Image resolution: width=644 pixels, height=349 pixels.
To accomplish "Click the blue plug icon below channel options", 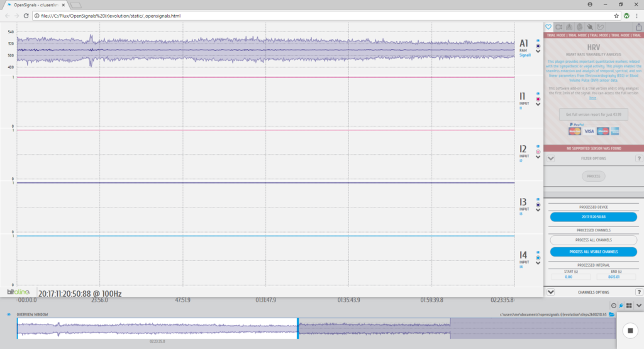I will coord(621,306).
